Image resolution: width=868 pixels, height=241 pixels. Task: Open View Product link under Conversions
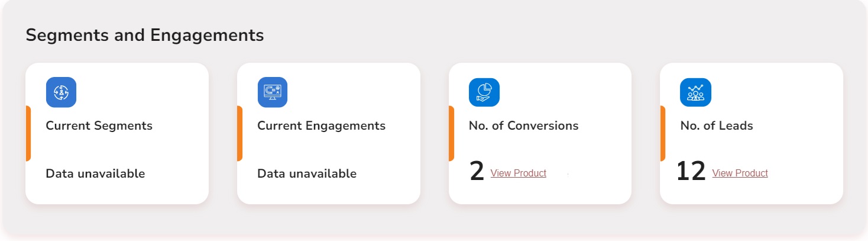pyautogui.click(x=518, y=173)
